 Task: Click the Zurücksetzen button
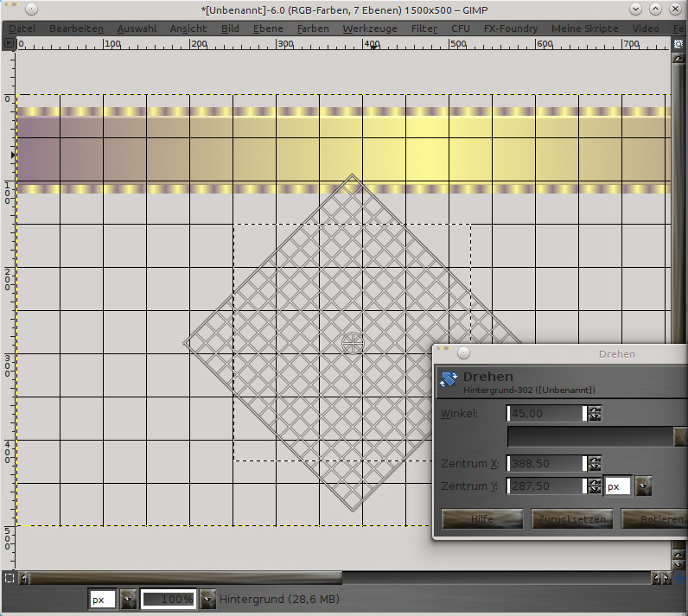(x=573, y=519)
